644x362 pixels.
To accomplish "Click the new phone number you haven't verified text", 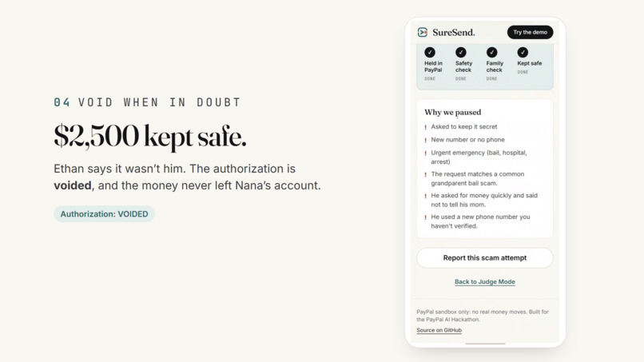I will [x=480, y=221].
